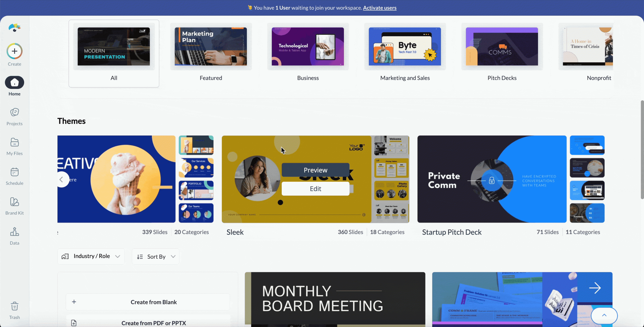Click the Sleek theme name
The image size is (644, 327).
click(x=235, y=232)
